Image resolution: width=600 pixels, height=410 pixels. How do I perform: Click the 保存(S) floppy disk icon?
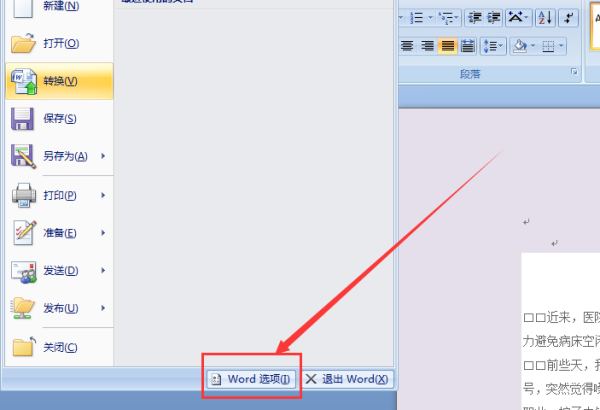(22, 119)
